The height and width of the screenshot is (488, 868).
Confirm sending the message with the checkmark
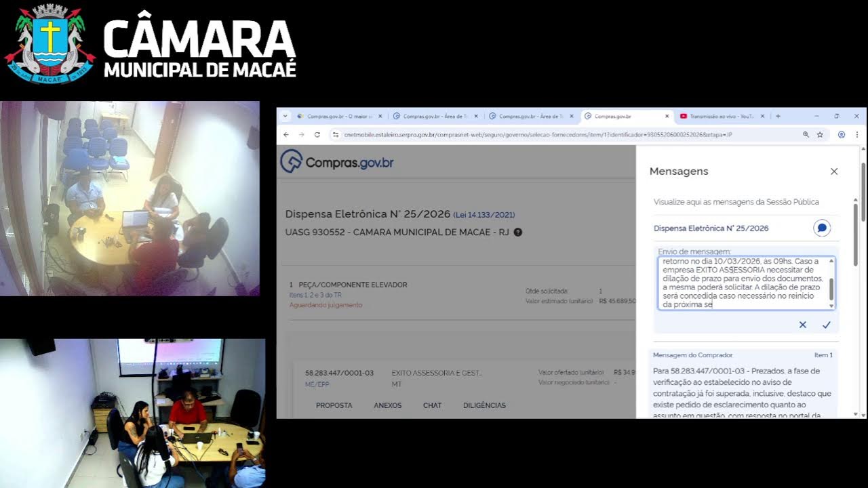coord(826,325)
